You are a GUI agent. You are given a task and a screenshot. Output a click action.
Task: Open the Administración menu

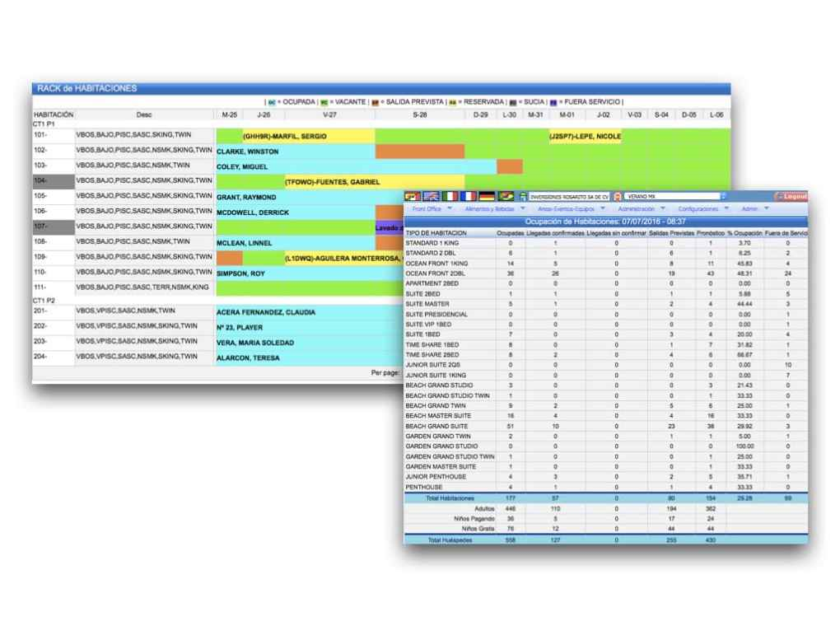click(x=642, y=209)
